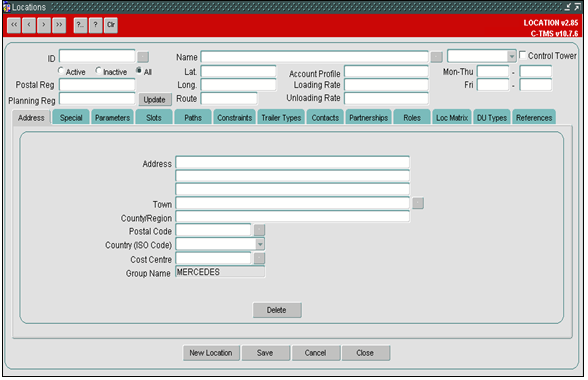Focus the Name input field
This screenshot has height=380, width=588.
315,56
